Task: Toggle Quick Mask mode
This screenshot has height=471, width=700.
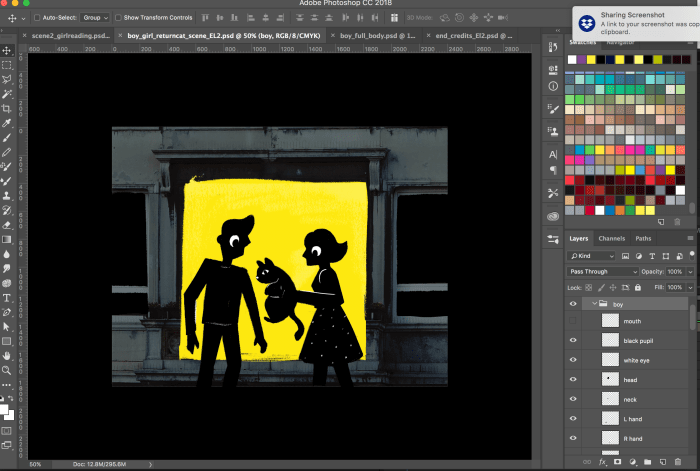Action: [x=7, y=431]
